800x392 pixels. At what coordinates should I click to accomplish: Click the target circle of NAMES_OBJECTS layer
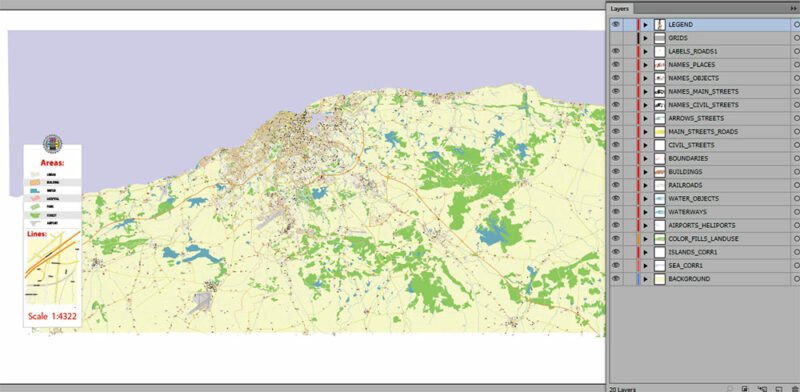click(x=797, y=78)
